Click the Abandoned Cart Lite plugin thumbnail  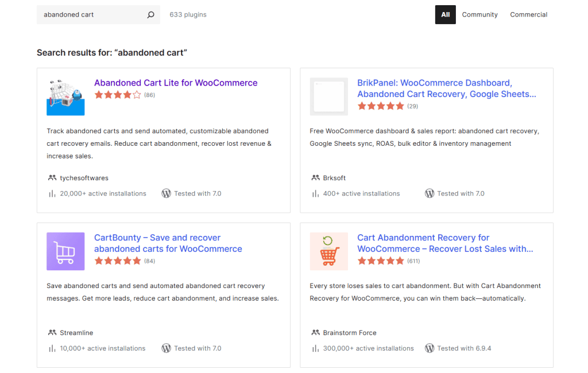click(x=65, y=97)
